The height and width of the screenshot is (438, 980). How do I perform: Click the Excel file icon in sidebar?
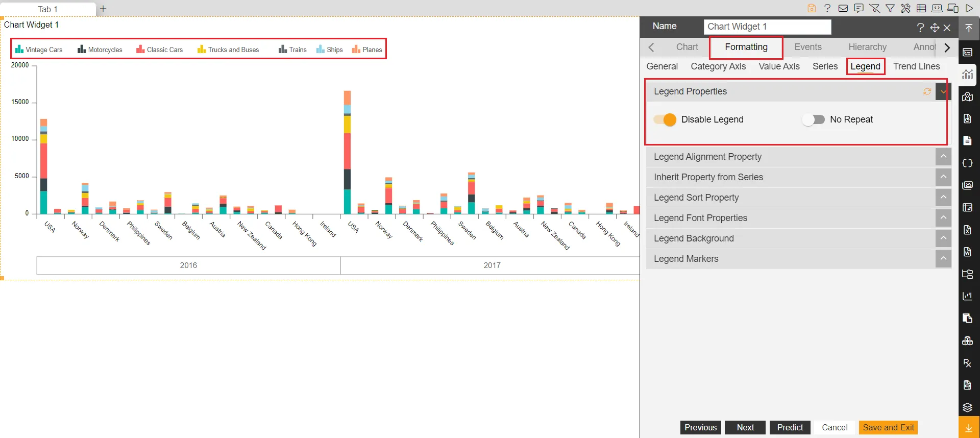968,230
